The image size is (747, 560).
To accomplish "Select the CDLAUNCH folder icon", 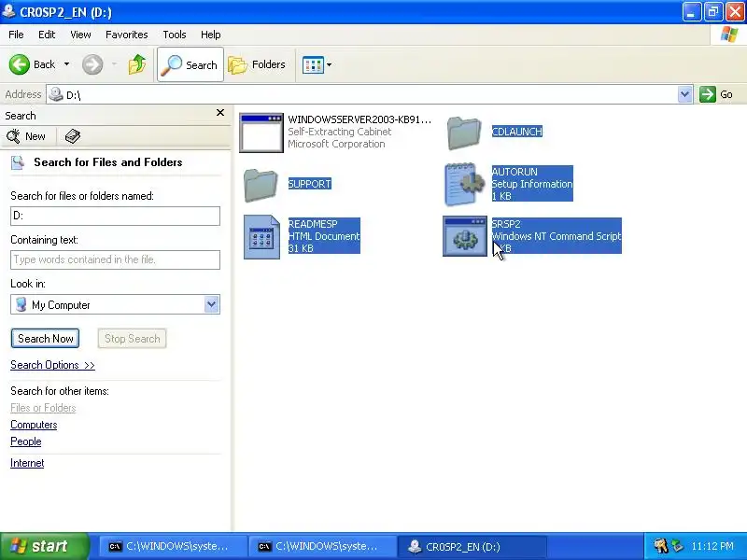I will click(464, 133).
